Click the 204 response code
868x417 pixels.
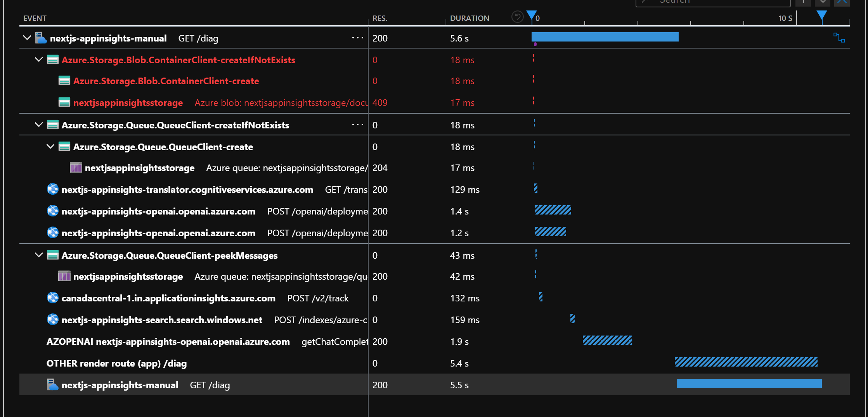click(x=380, y=168)
